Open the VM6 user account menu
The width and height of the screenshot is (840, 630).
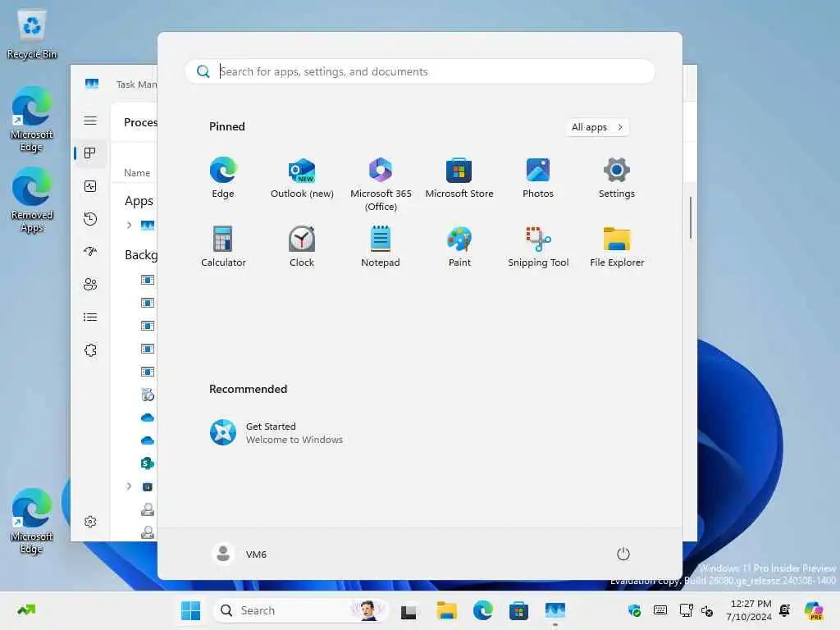[x=240, y=554]
